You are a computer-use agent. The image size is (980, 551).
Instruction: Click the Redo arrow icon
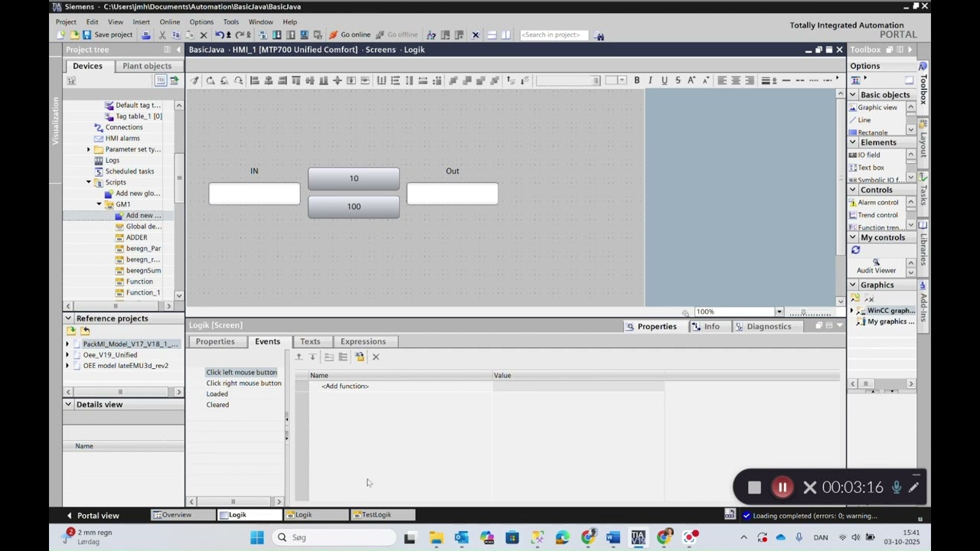[x=240, y=34]
